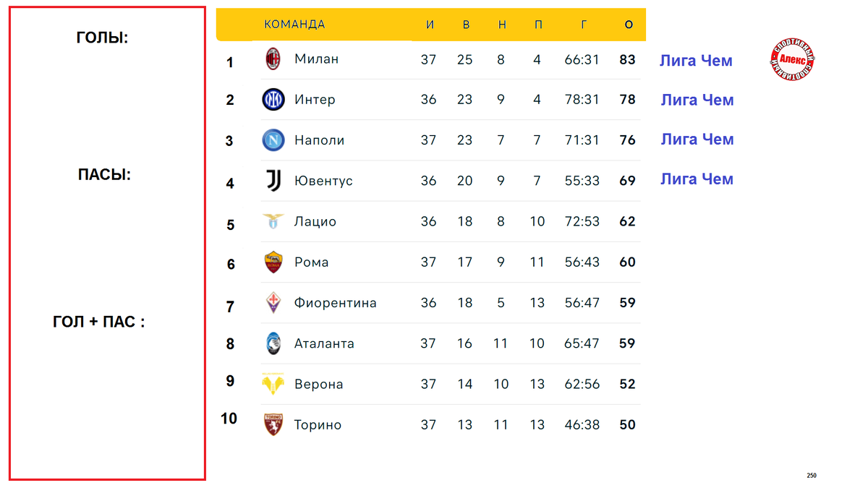
Task: Click the Milan club crest
Action: pos(273,59)
